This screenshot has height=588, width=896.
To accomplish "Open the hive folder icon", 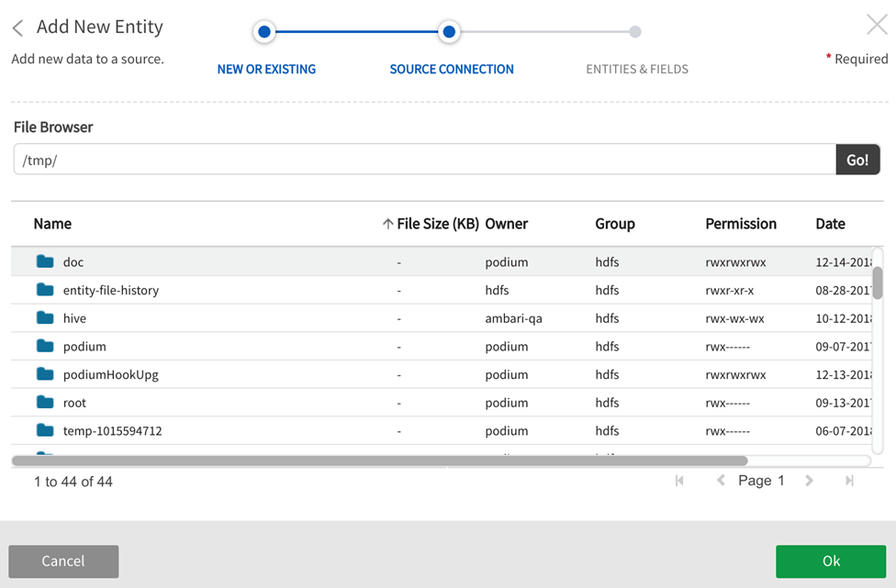I will [x=45, y=317].
